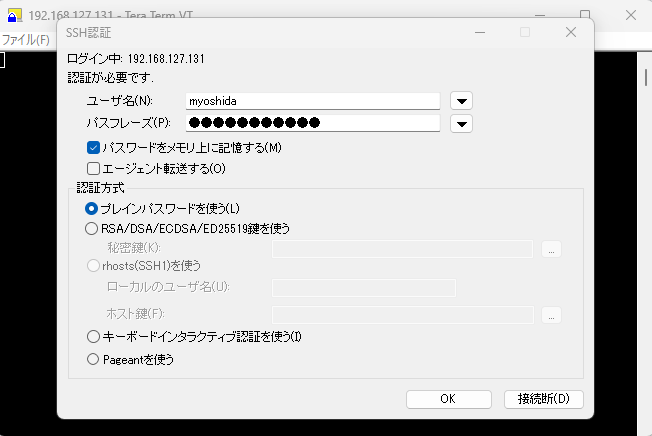Minimize the SSH認証 dialog
The height and width of the screenshot is (436, 652).
point(480,32)
